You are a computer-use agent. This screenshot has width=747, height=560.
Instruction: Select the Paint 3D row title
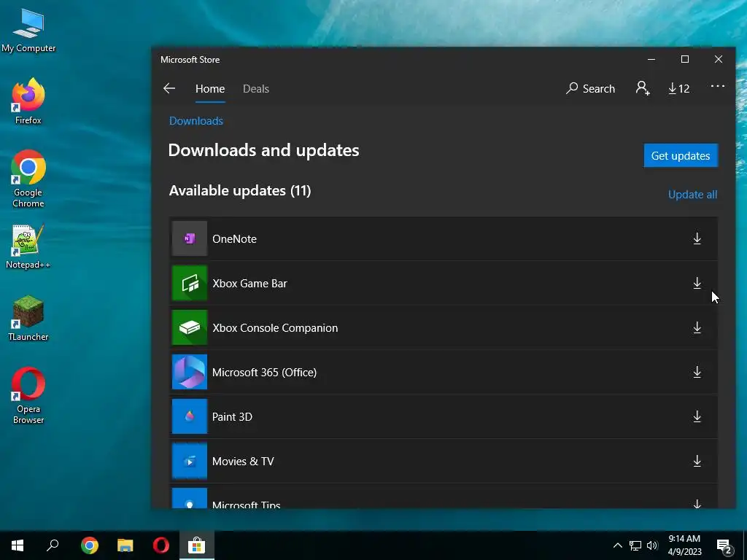coord(232,416)
